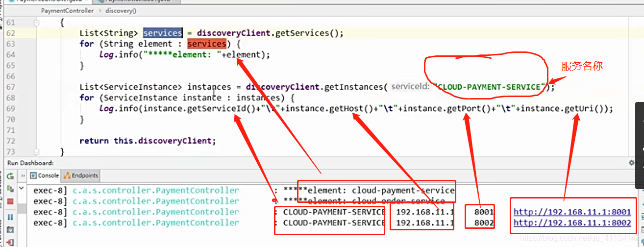Click the 'Run Dashboard:' panel title

(30, 163)
